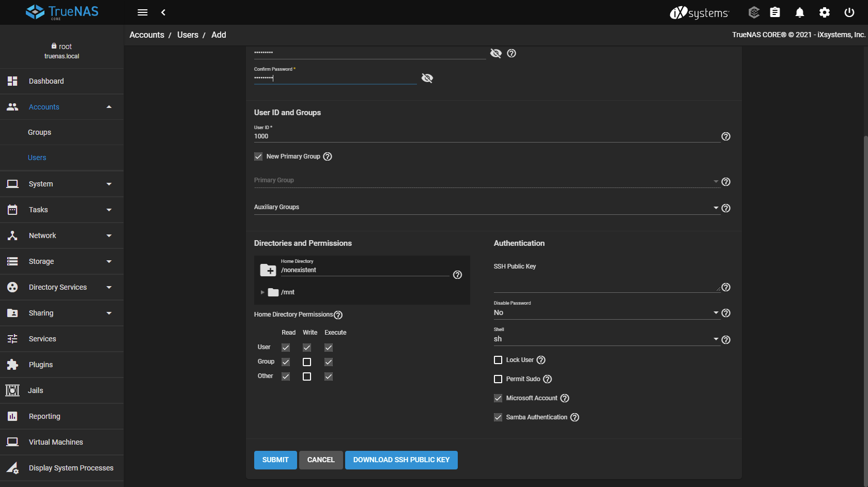Viewport: 868px width, 487px height.
Task: Show the Confirm Password text
Action: coord(427,78)
